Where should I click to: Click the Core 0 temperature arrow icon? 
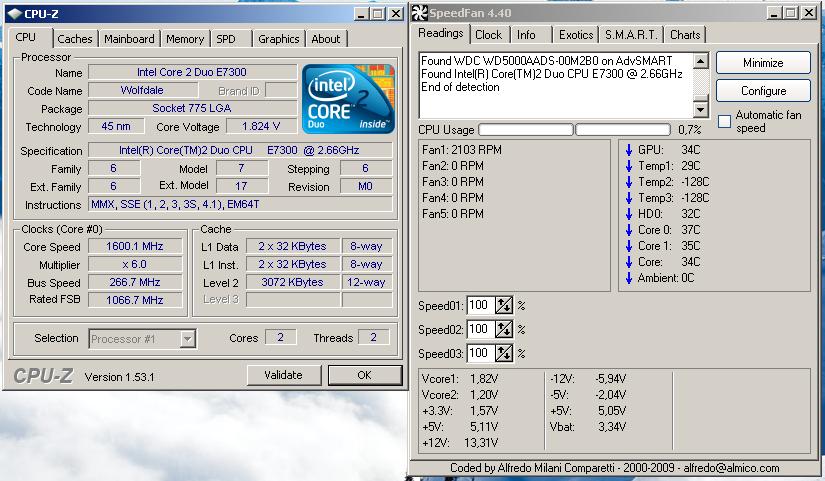click(629, 230)
